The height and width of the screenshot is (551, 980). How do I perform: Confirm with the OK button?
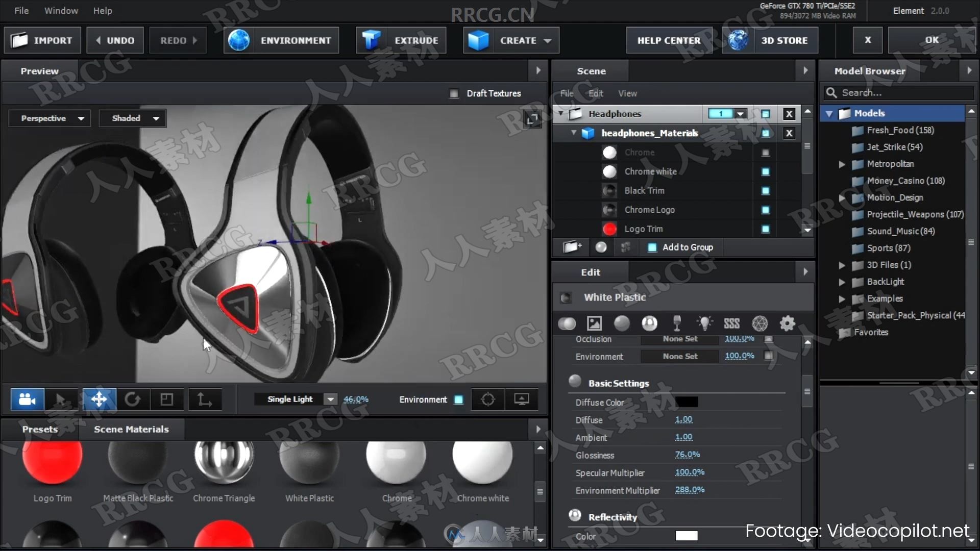click(x=932, y=40)
